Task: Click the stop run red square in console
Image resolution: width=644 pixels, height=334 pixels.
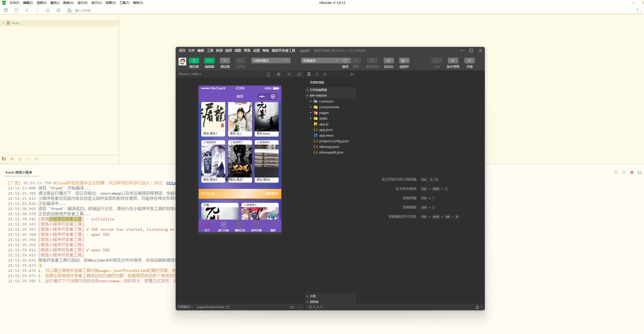Action: [x=632, y=172]
